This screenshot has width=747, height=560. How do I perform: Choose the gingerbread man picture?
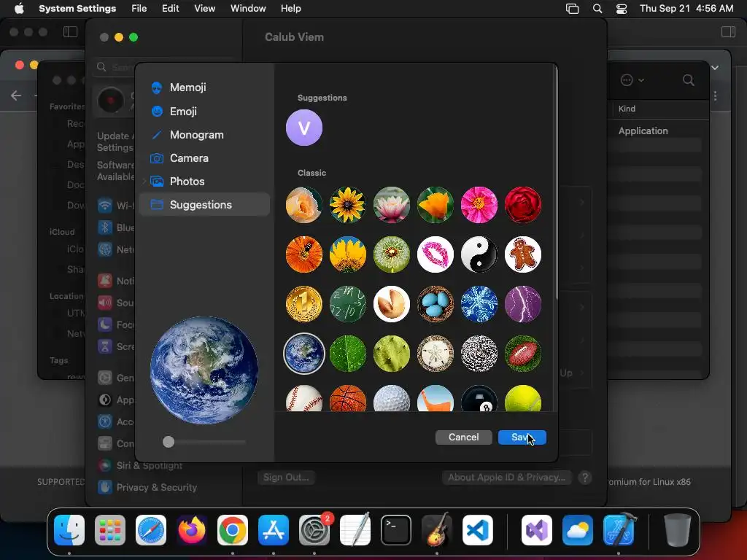pyautogui.click(x=523, y=254)
